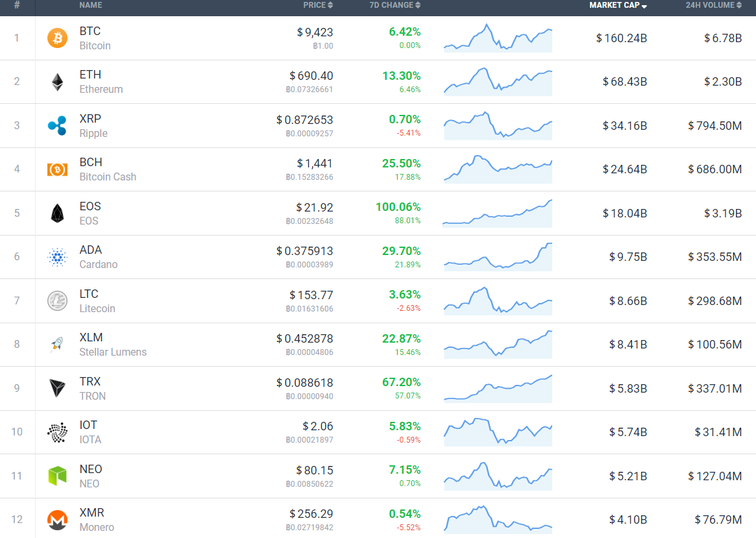Screen dimensions: 756x538
Task: Click the EOS 7-day sparkline chart
Action: [x=498, y=213]
